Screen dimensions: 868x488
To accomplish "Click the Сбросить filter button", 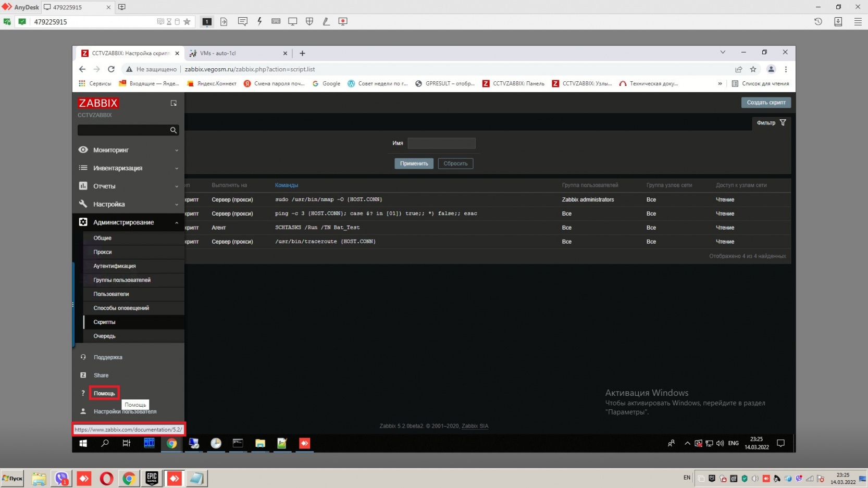I will 455,164.
